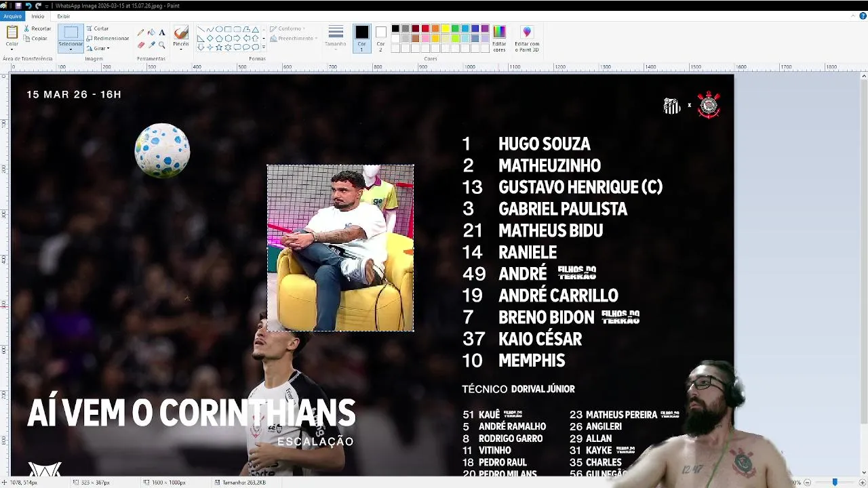This screenshot has height=488, width=868.
Task: Pick the curve shape
Action: pos(210,30)
